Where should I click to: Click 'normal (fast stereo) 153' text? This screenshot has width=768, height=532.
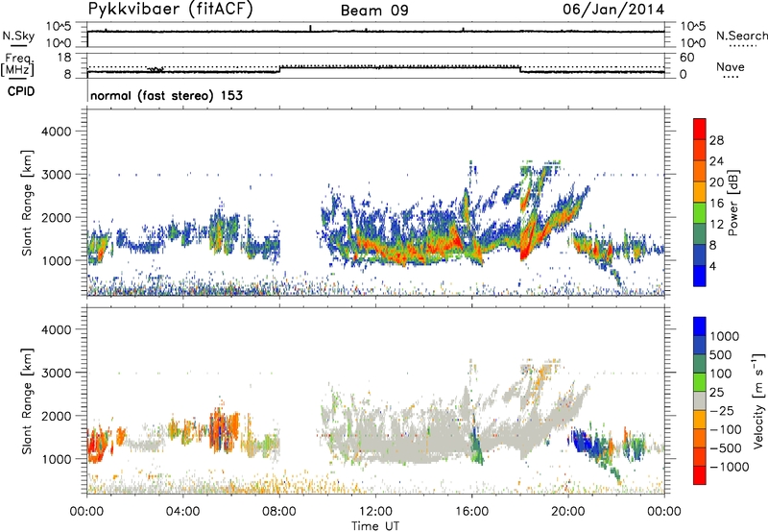pos(166,95)
